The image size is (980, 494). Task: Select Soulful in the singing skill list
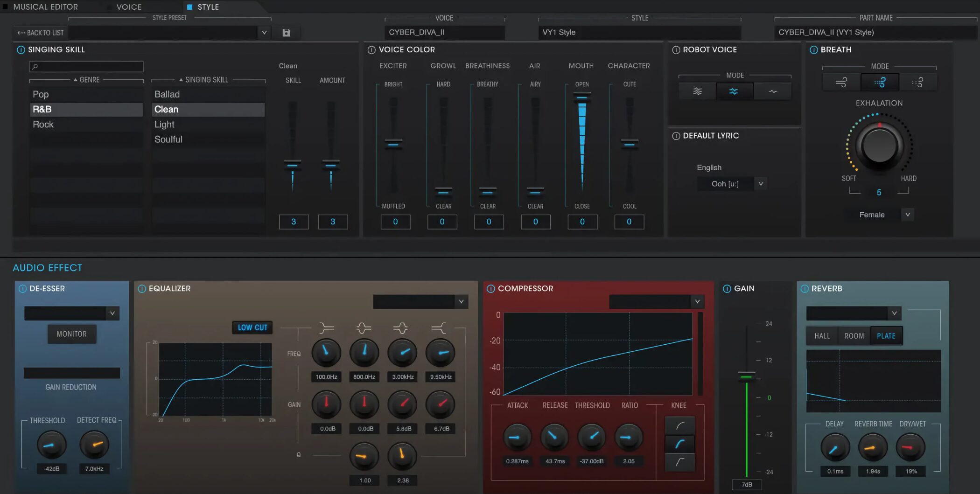168,139
